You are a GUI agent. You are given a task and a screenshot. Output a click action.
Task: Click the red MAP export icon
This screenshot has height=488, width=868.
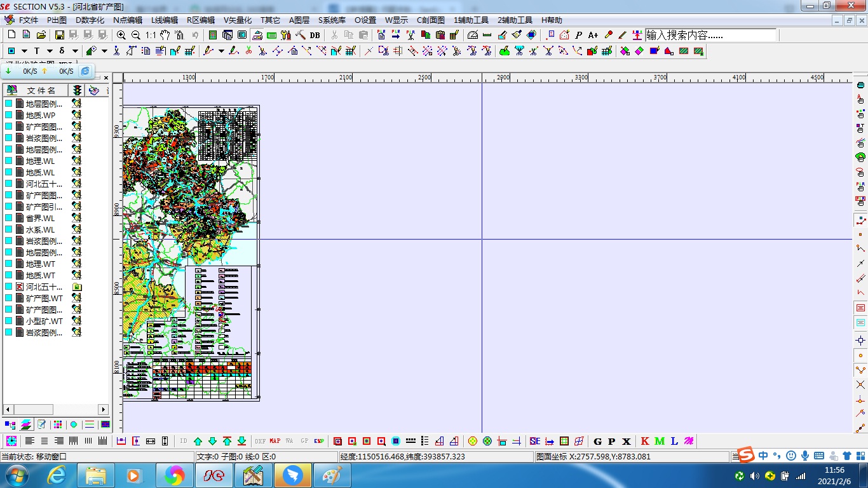point(275,441)
